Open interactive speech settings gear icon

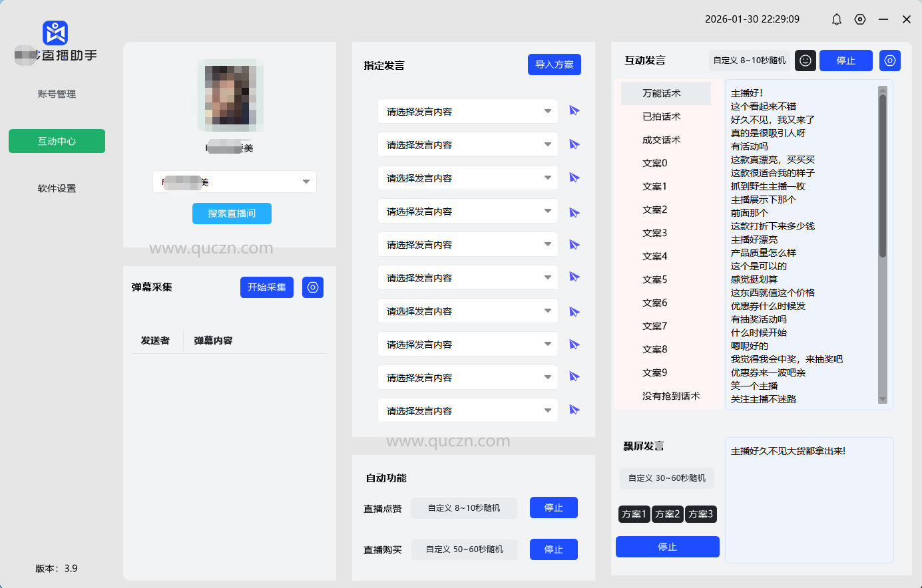click(890, 61)
